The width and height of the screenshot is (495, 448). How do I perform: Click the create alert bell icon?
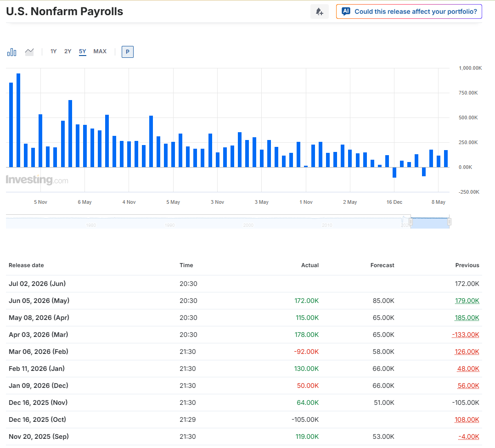pos(320,11)
